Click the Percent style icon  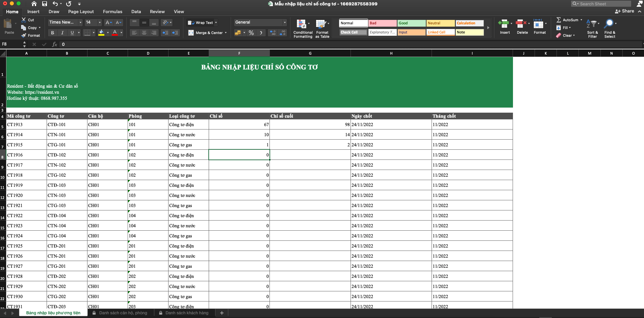pyautogui.click(x=251, y=33)
